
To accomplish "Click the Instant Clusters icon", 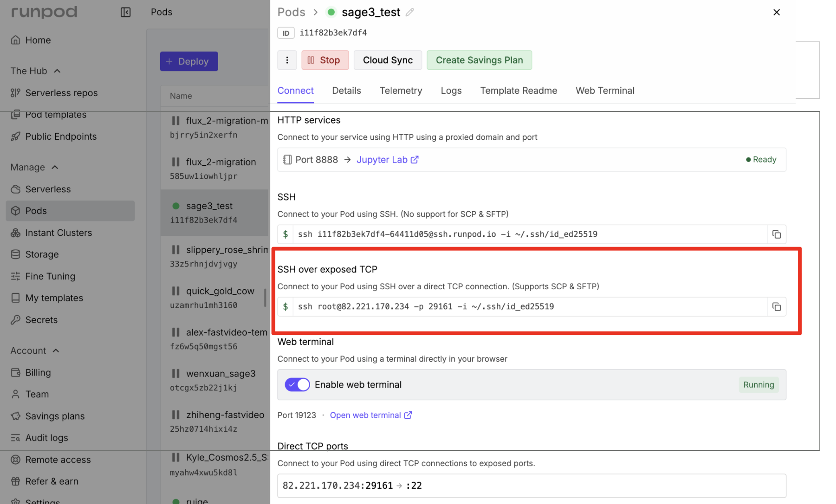I will (16, 233).
